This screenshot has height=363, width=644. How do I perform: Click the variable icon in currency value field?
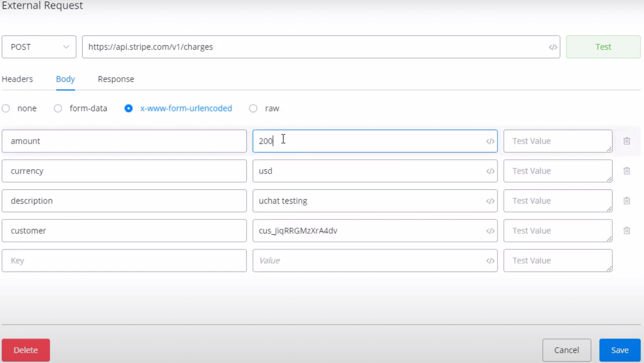pyautogui.click(x=490, y=171)
